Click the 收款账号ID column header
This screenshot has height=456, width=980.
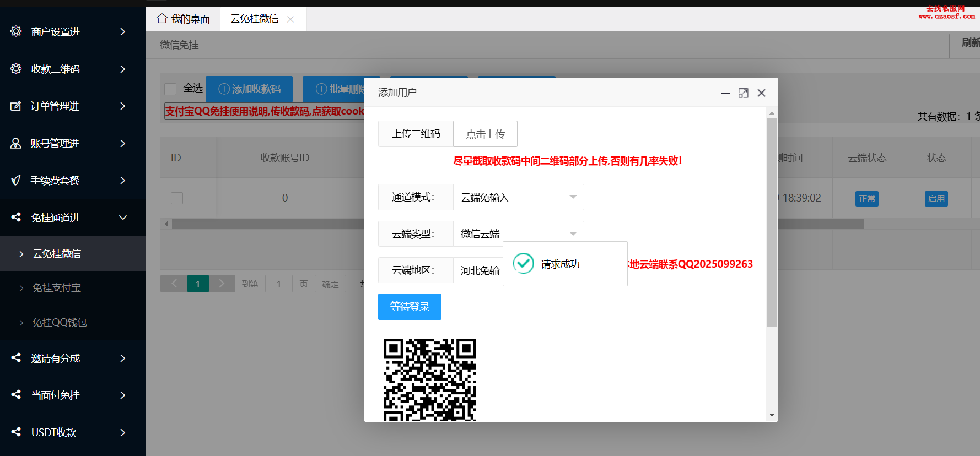tap(285, 158)
